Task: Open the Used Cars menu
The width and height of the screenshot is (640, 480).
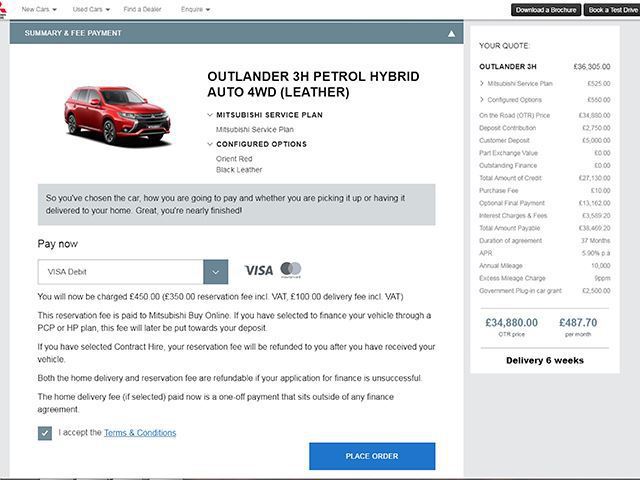Action: pyautogui.click(x=91, y=9)
